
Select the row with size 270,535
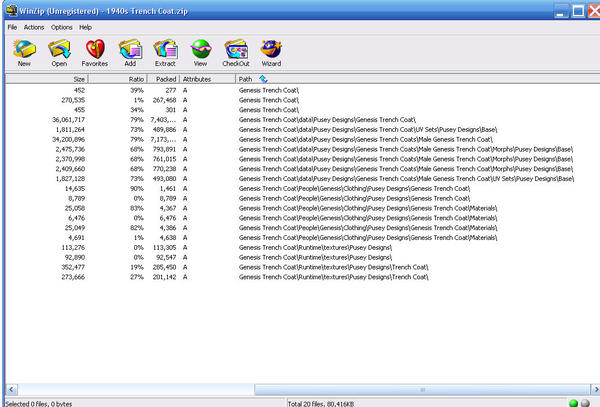[x=302, y=100]
